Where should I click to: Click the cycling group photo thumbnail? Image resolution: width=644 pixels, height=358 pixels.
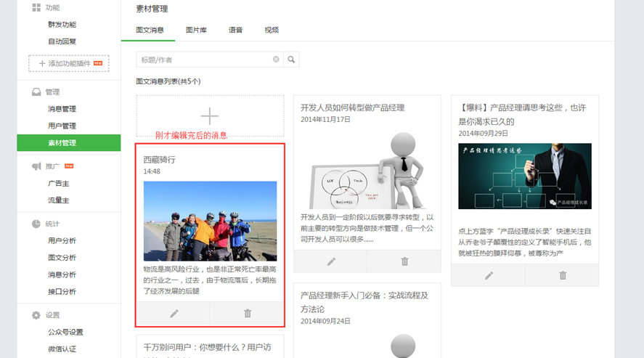[x=210, y=221]
